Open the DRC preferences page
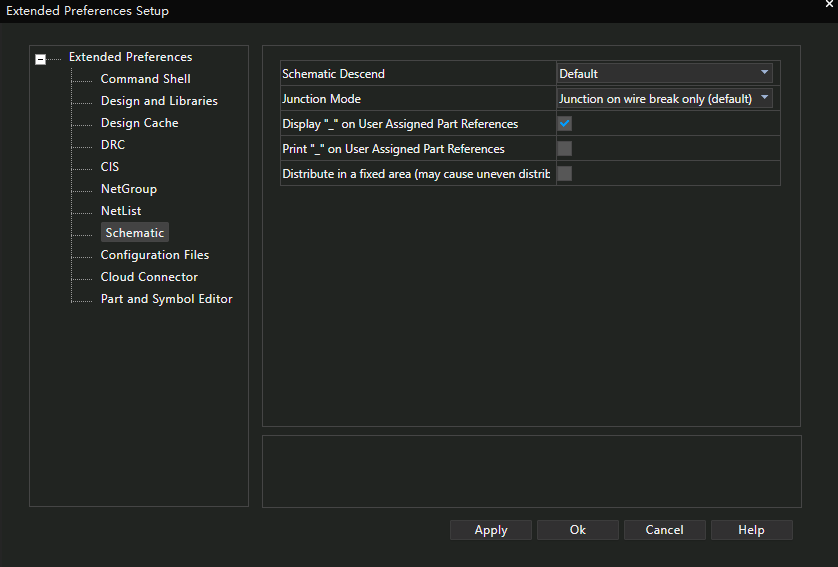This screenshot has width=838, height=567. [x=113, y=145]
